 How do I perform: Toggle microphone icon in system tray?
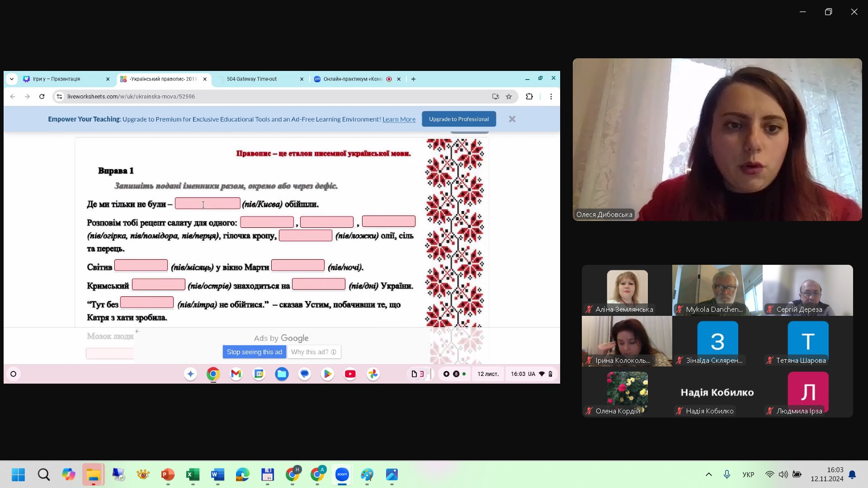pyautogui.click(x=726, y=474)
